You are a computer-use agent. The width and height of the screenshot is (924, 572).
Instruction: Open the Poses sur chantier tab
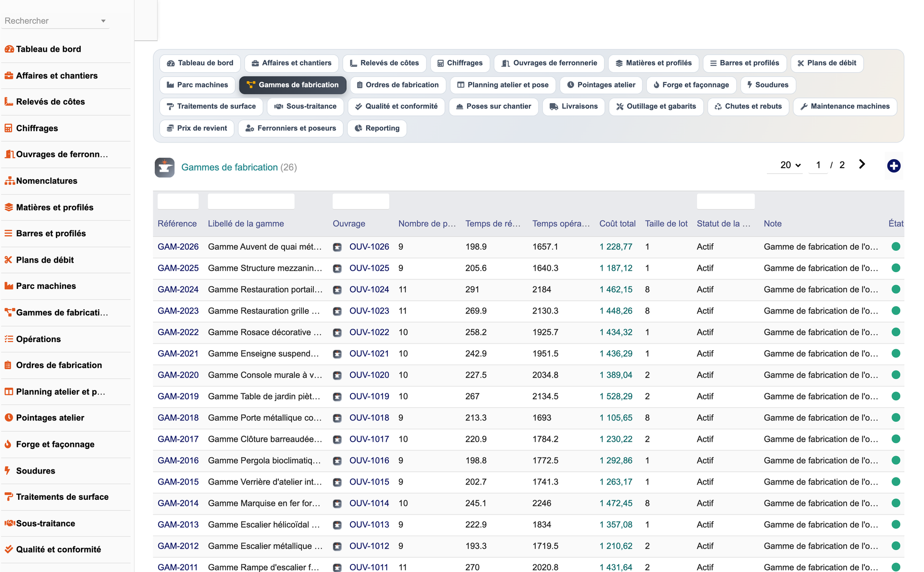pos(493,106)
